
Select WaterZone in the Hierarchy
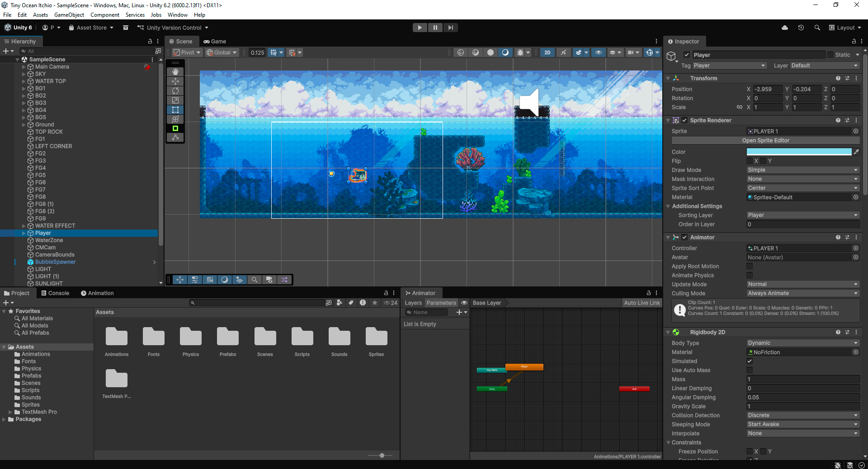pyautogui.click(x=49, y=240)
